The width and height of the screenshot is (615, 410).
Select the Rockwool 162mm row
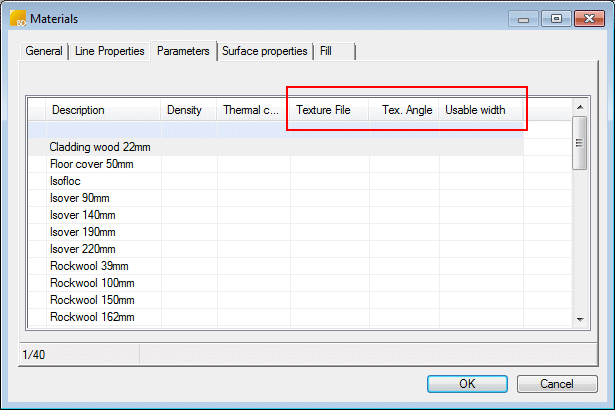click(92, 317)
